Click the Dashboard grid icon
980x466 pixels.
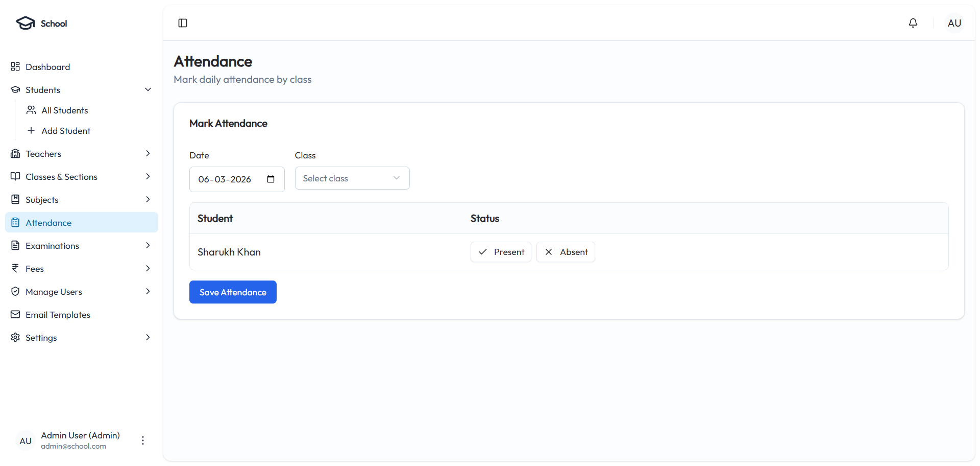15,67
